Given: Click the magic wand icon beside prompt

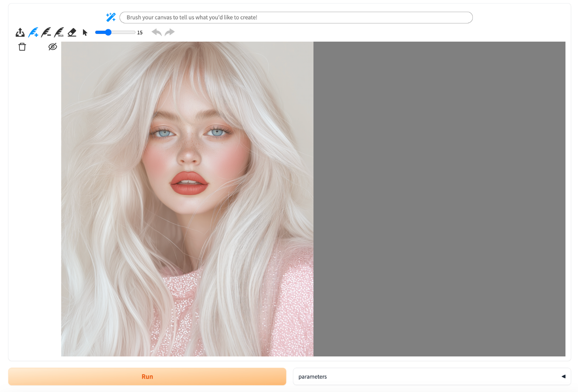Looking at the screenshot, I should (x=111, y=17).
